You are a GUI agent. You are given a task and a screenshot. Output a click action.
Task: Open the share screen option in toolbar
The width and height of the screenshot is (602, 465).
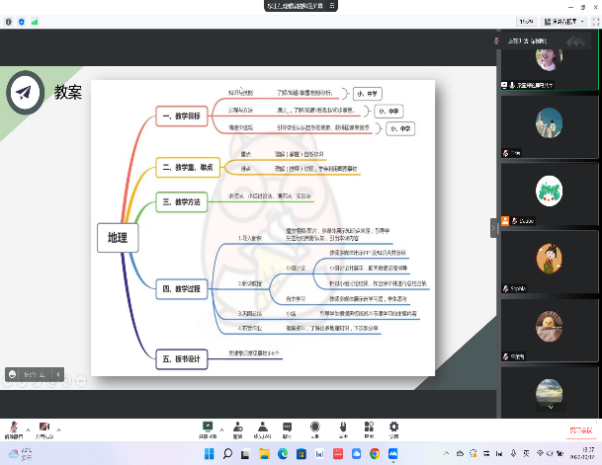pyautogui.click(x=208, y=428)
